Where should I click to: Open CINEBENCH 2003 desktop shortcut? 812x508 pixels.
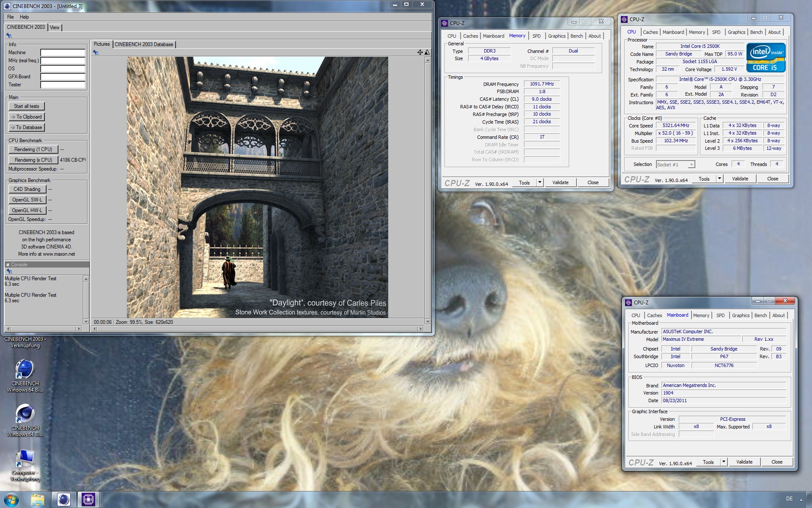click(25, 342)
